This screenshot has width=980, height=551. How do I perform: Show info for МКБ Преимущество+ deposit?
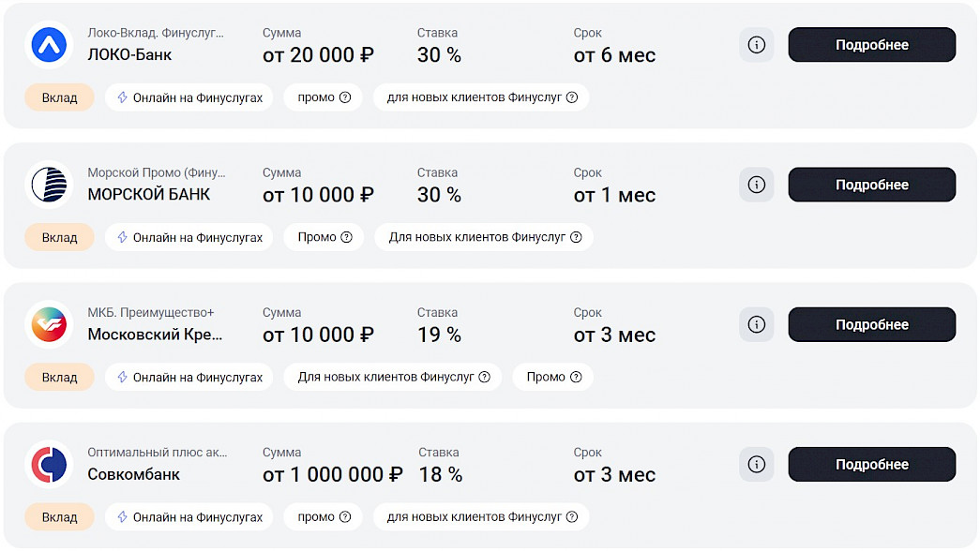756,324
